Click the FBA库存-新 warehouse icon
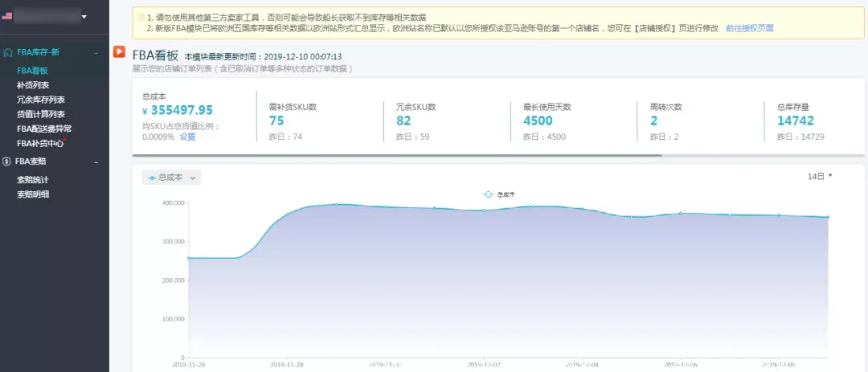The height and width of the screenshot is (372, 868). tap(8, 52)
